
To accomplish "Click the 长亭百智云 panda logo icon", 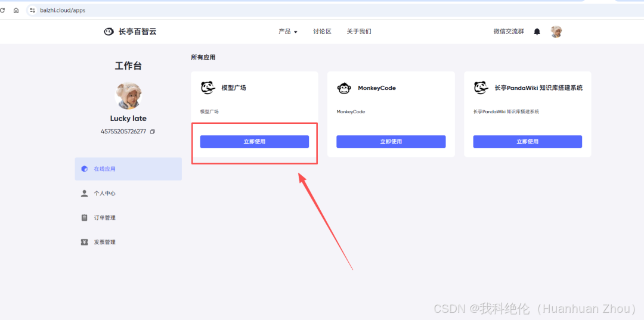I will coord(109,32).
